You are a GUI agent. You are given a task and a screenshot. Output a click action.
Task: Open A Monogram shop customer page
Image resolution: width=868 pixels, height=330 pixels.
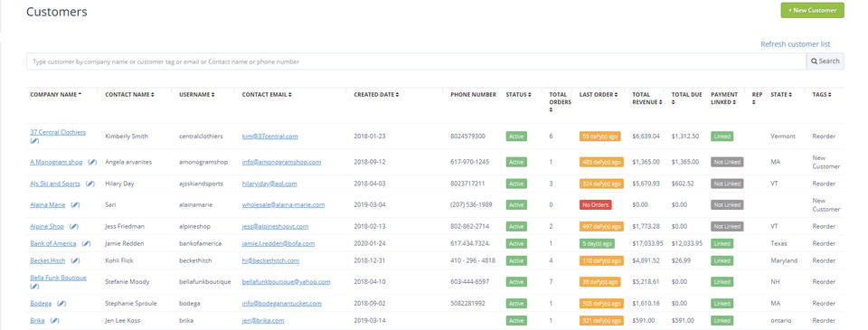(x=56, y=162)
